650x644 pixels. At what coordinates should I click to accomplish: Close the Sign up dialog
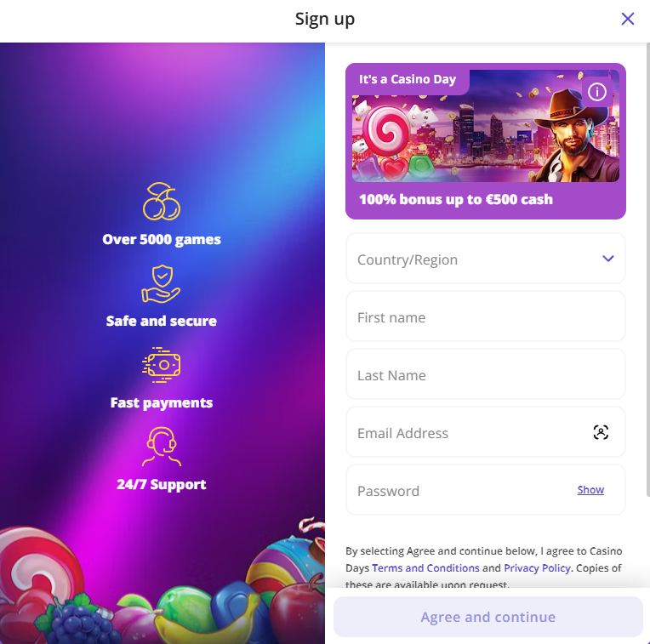coord(627,19)
